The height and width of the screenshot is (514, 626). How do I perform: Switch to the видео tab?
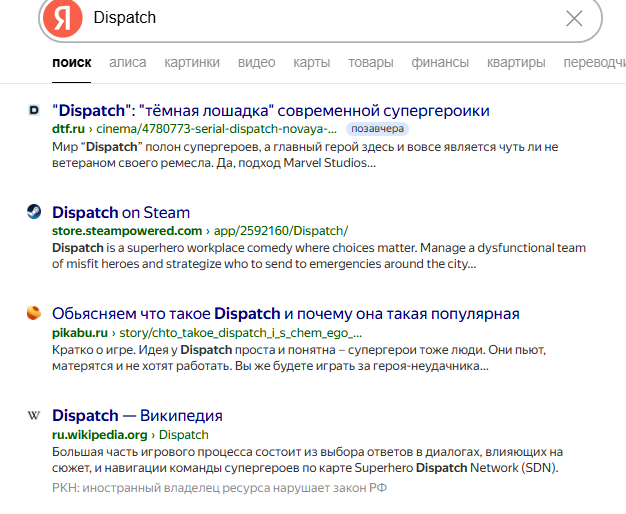tap(256, 62)
